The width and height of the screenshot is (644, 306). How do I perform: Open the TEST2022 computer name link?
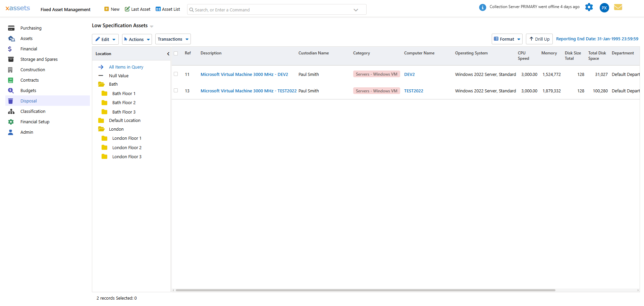click(x=414, y=91)
